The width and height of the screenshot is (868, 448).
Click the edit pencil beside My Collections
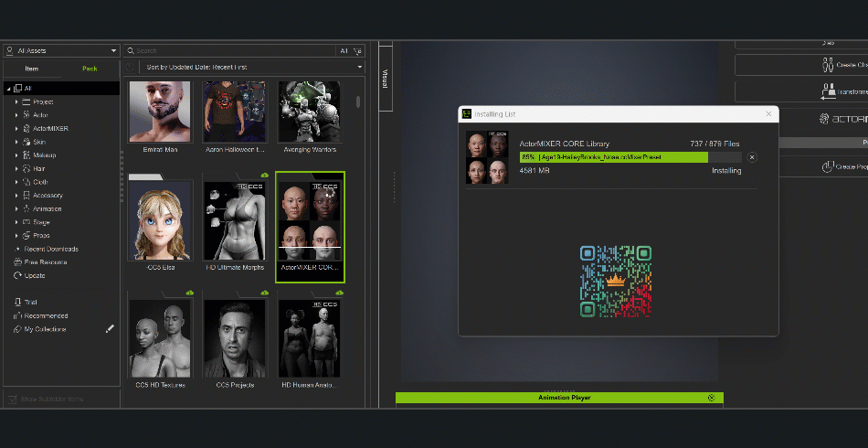pos(110,329)
